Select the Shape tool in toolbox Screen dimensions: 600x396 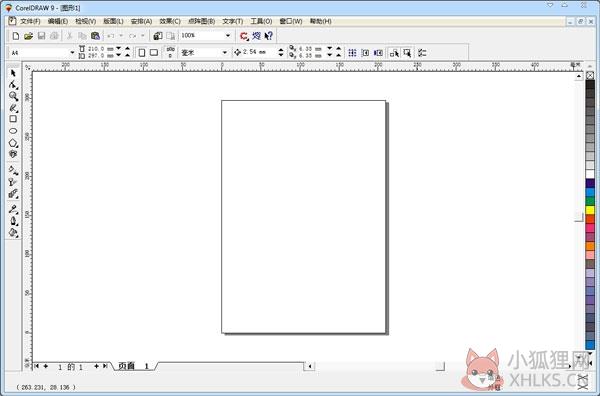(x=13, y=85)
